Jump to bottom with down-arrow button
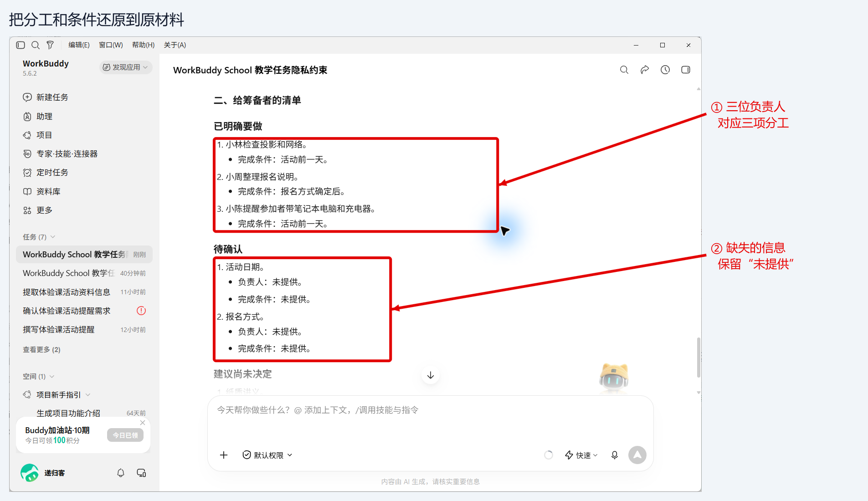 pos(431,375)
